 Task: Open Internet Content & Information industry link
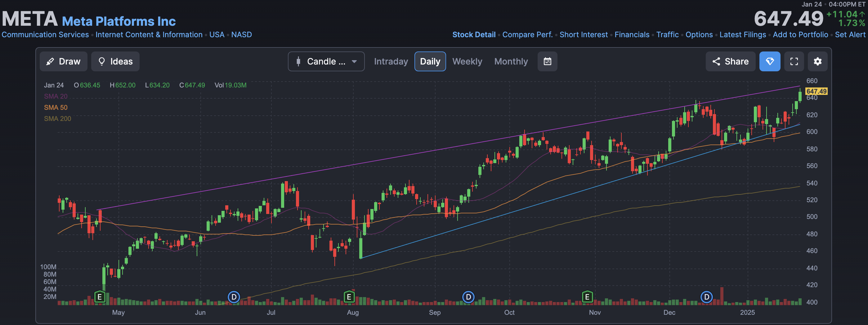(149, 35)
